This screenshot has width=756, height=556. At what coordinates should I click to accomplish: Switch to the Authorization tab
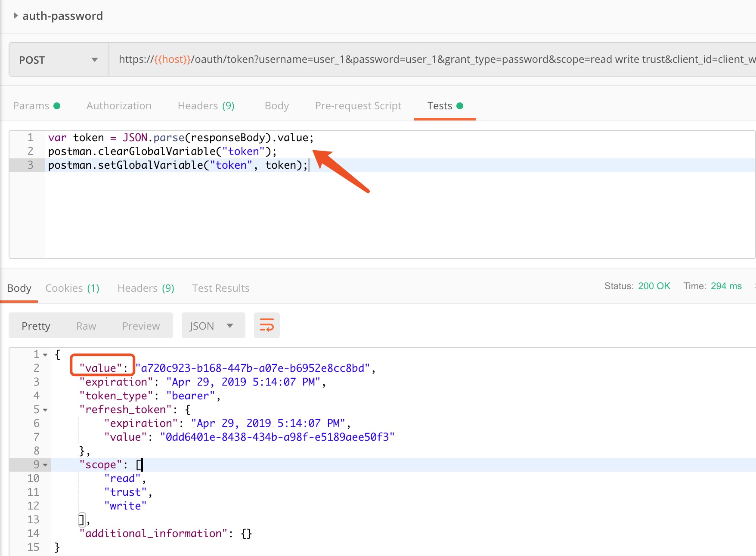pos(119,106)
